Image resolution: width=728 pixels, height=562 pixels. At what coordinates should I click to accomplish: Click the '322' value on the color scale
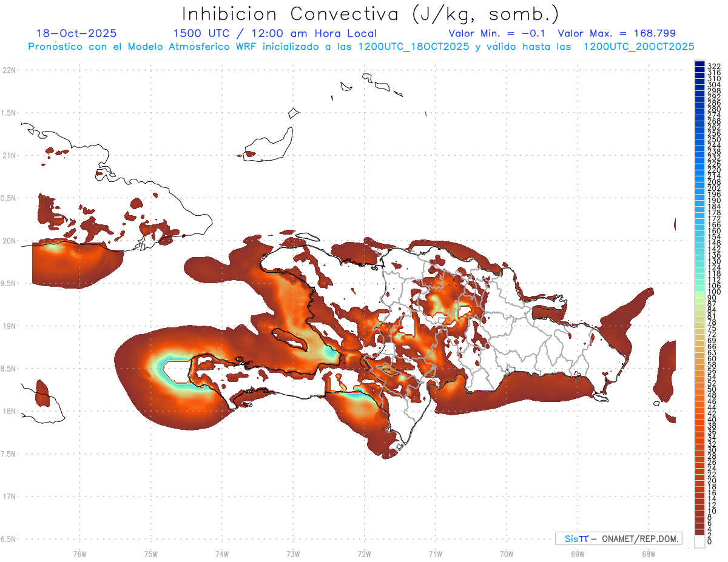(713, 65)
